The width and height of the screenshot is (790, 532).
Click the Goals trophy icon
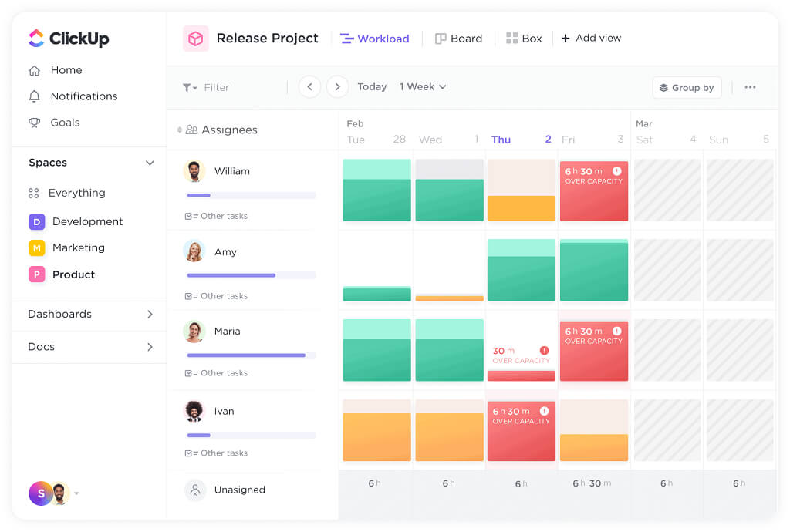click(x=34, y=123)
